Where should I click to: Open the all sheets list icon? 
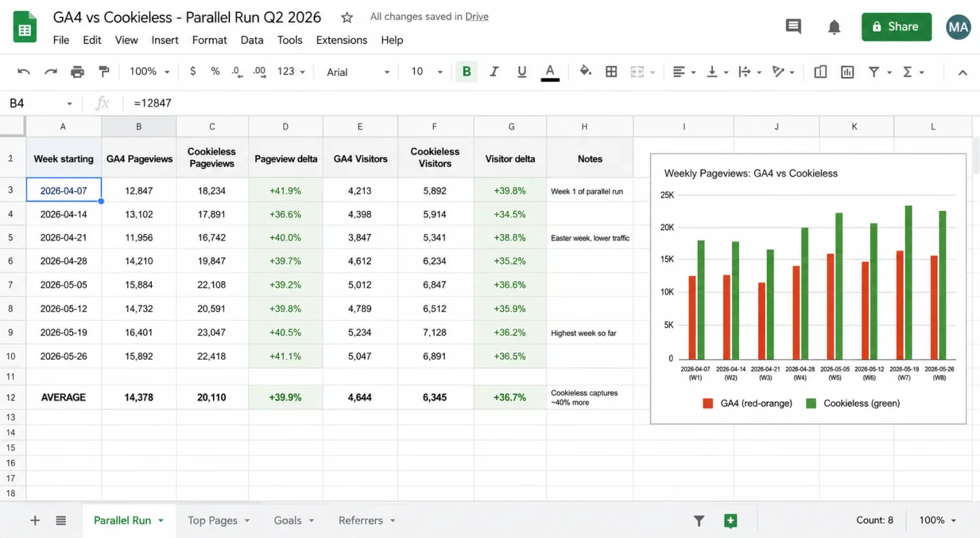click(61, 520)
